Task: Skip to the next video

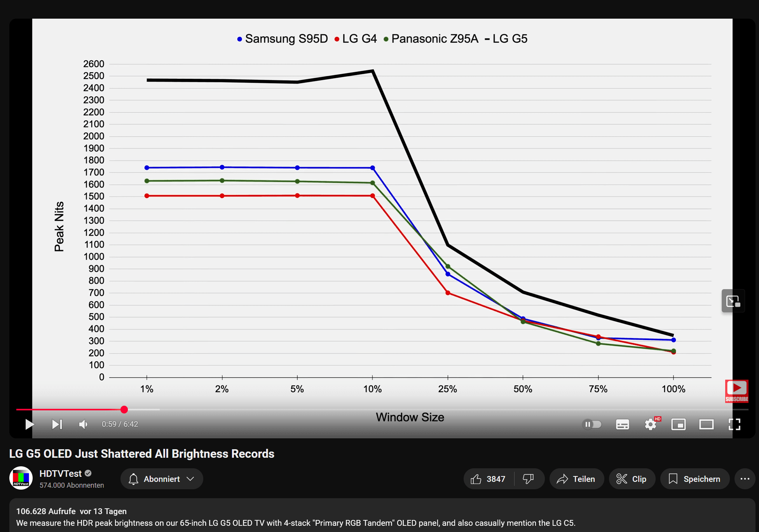Action: click(57, 424)
